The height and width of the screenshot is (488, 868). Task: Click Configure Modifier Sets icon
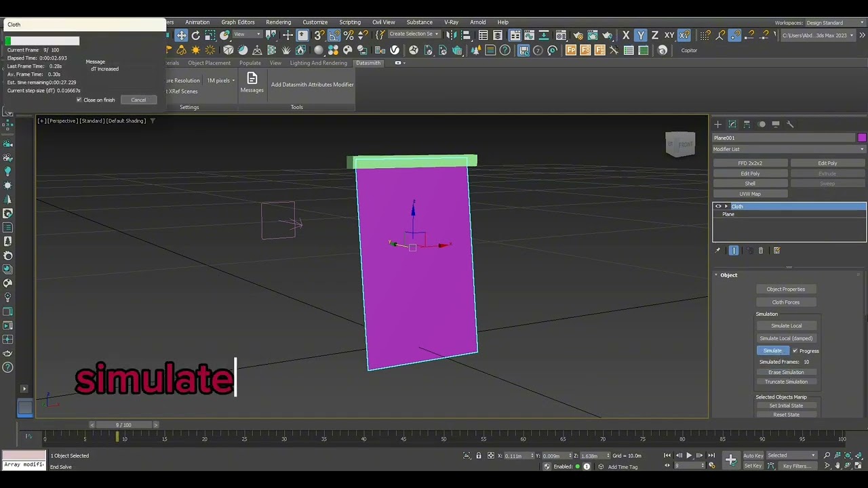tap(776, 251)
